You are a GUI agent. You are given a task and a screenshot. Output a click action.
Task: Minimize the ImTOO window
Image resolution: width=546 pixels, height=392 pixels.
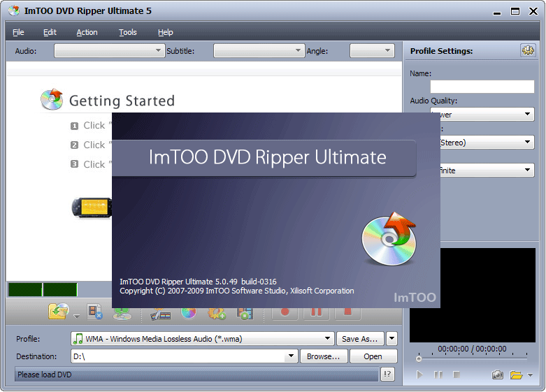tap(497, 12)
